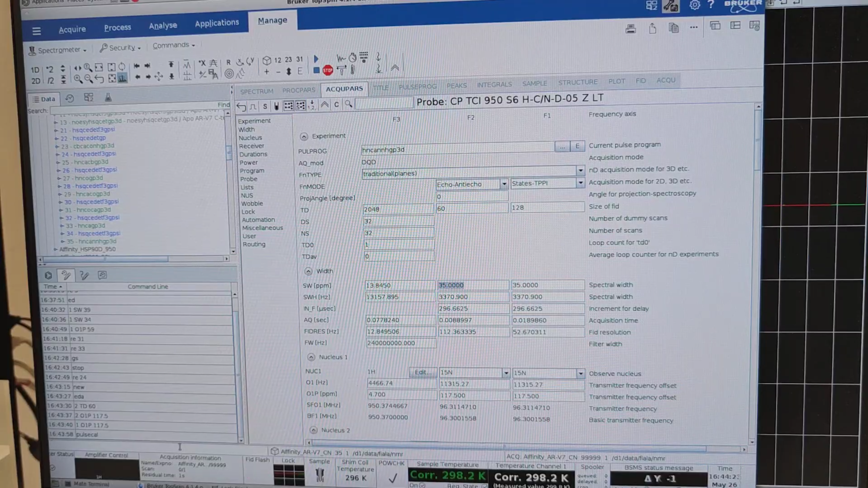
Task: Click the 3D cube display icon
Action: [x=267, y=60]
